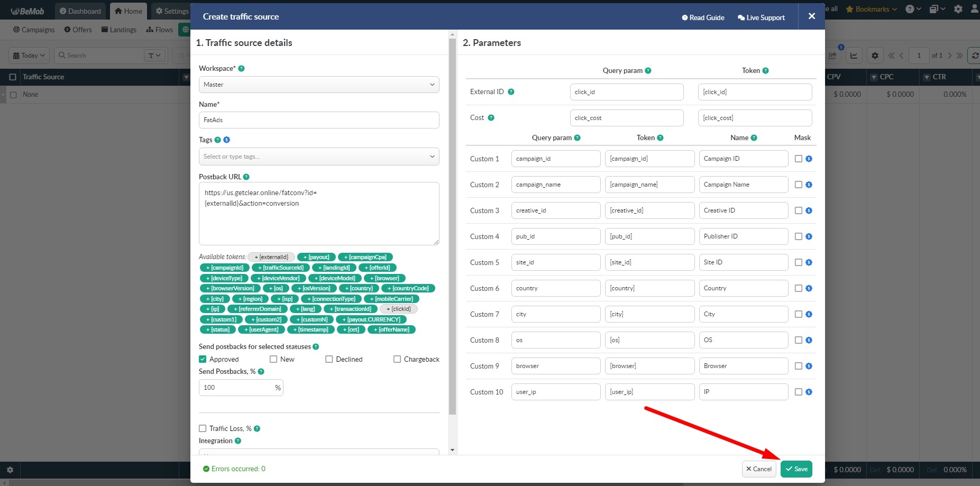The height and width of the screenshot is (486, 980).
Task: Open the Landings menu item
Action: (119, 30)
